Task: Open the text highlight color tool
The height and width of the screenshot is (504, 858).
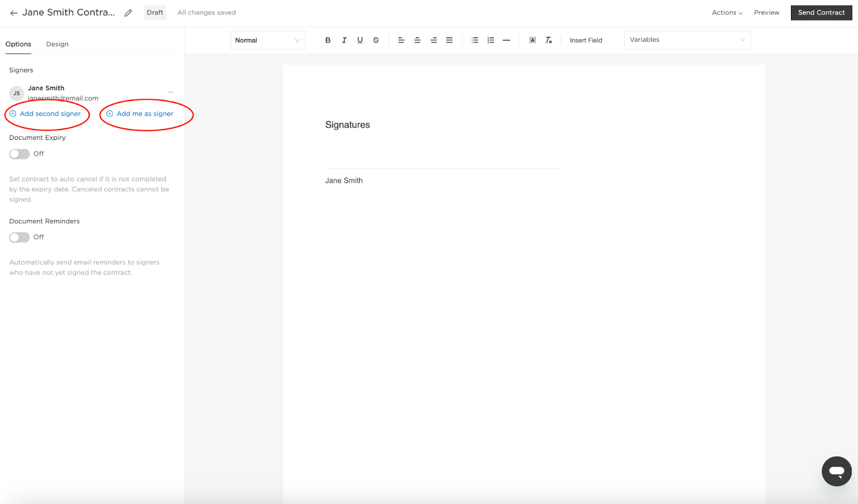Action: point(532,40)
